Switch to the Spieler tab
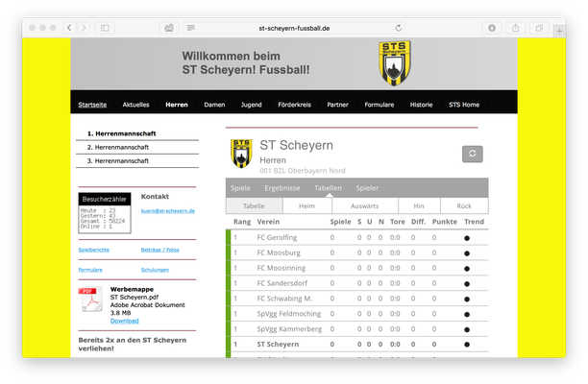Viewport: 588px width, 384px height. [367, 188]
